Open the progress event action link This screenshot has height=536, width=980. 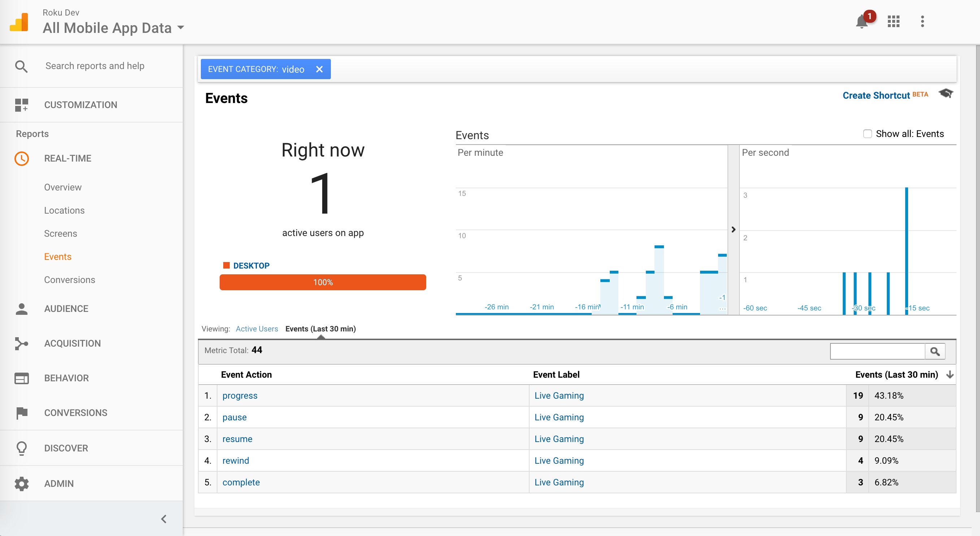(240, 395)
